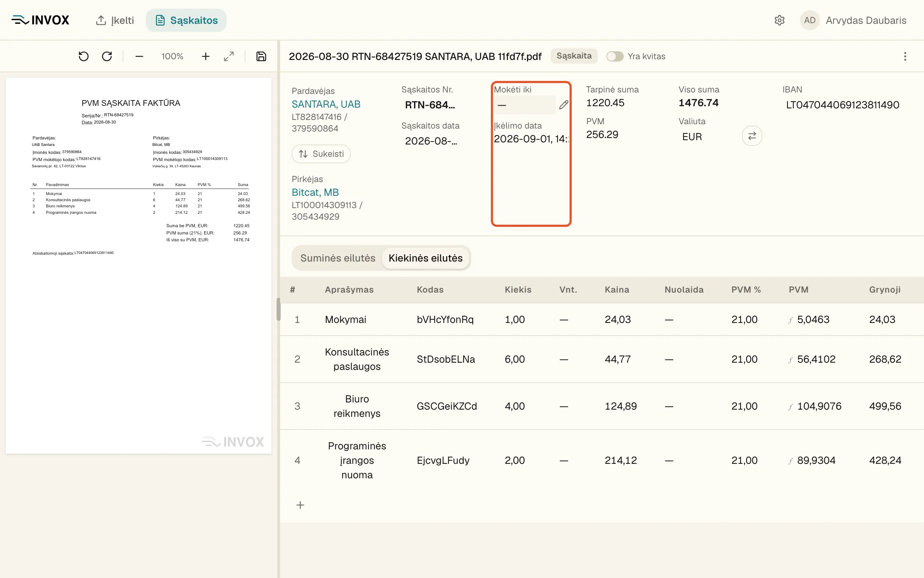Open buyer Bitcat, MB link
Screen dimensions: 924x578
(x=315, y=192)
